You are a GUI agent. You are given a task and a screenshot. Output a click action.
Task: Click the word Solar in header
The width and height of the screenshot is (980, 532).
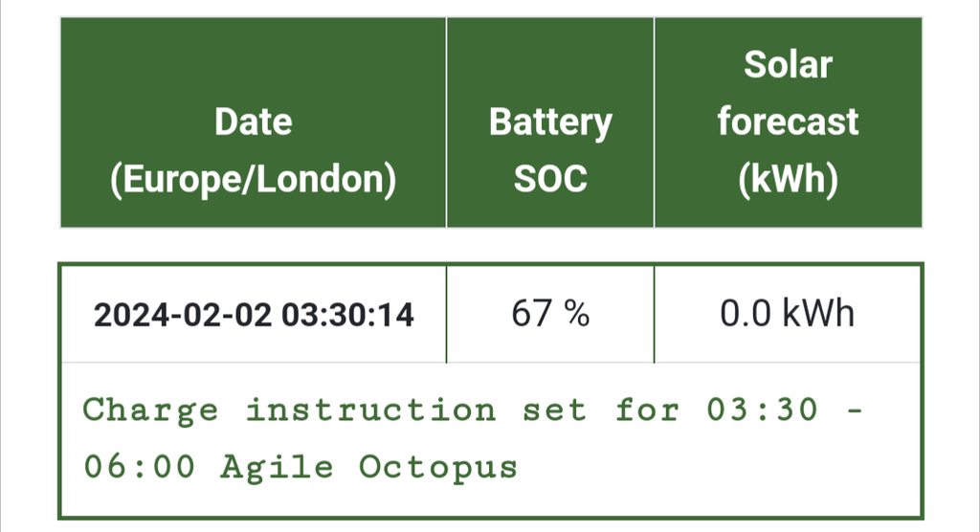pyautogui.click(x=788, y=65)
